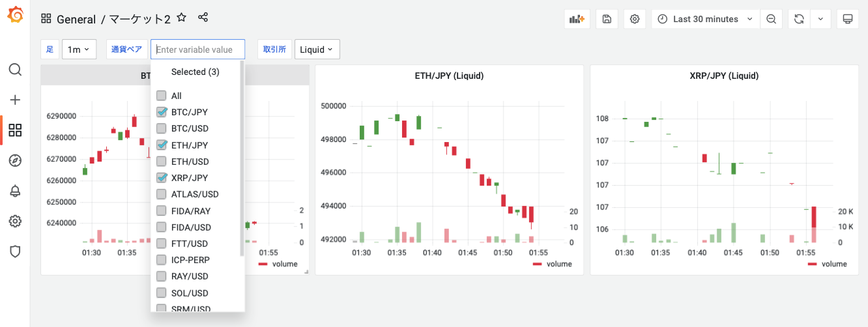Share the dashboard via share icon
868x327 pixels.
(203, 18)
